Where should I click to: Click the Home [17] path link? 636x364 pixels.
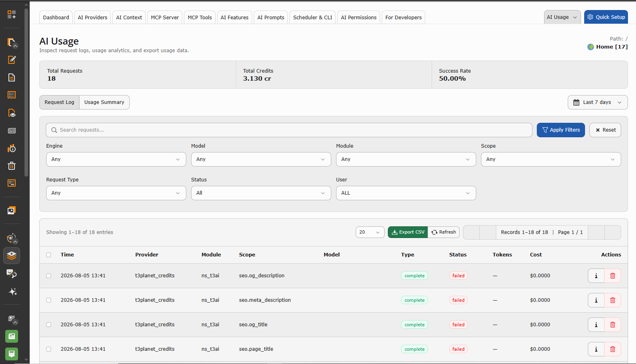coord(612,47)
